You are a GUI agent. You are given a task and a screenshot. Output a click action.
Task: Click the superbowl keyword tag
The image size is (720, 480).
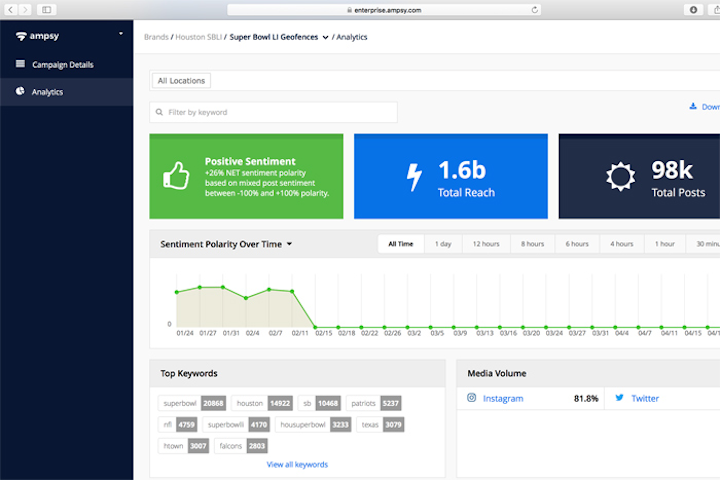point(192,403)
